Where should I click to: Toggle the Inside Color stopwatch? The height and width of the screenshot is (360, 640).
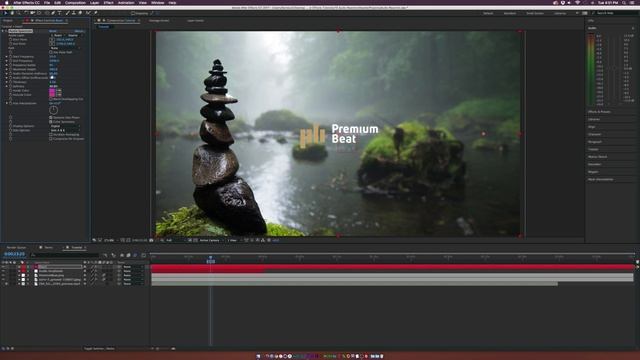pos(11,91)
